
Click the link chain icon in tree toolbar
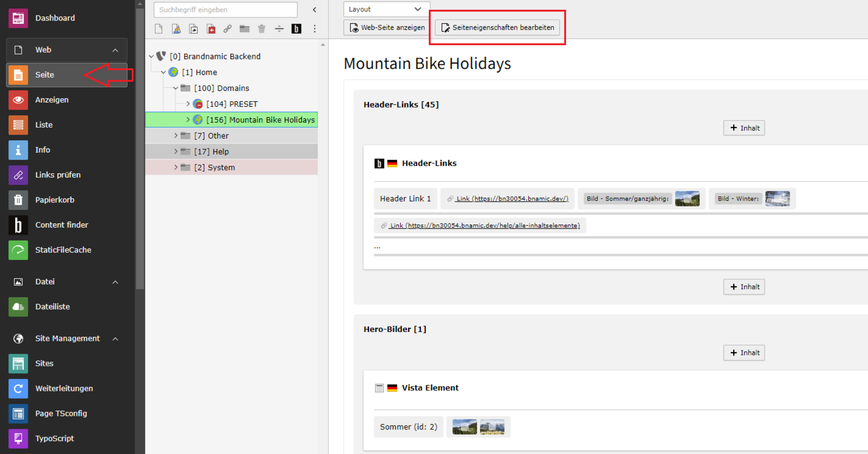point(228,29)
